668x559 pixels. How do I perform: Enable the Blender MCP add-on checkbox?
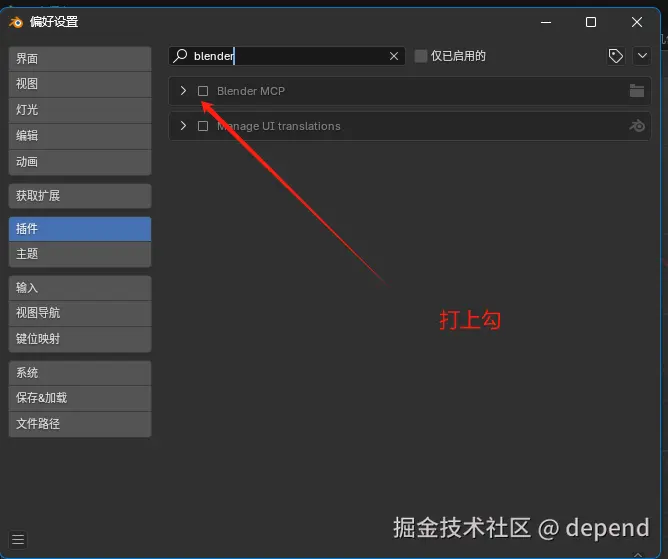(x=203, y=91)
